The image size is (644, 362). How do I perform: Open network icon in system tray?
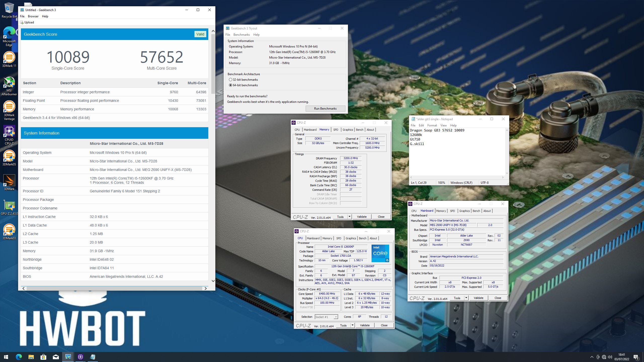pos(604,357)
